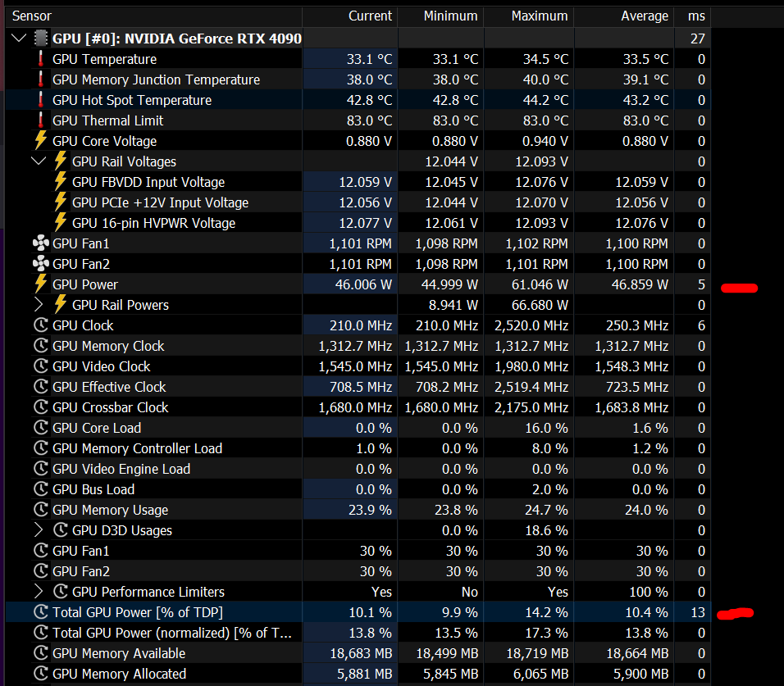
Task: Click the fan icon for GPU Fan2 RPM row
Action: (40, 263)
